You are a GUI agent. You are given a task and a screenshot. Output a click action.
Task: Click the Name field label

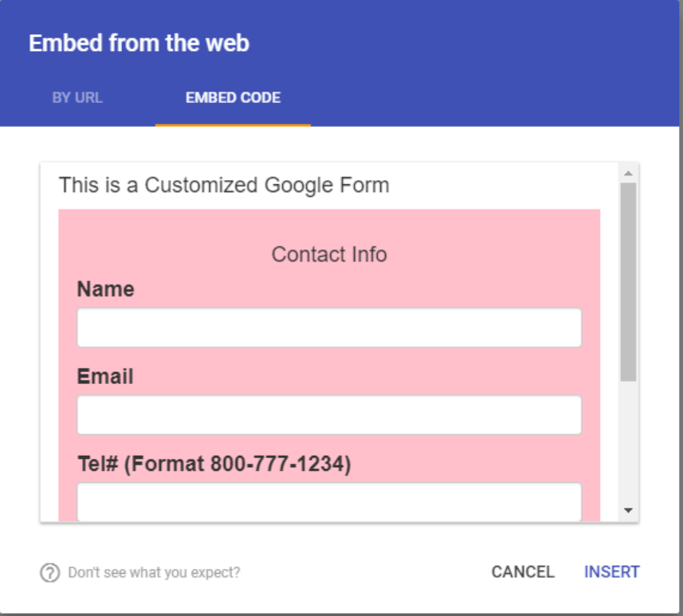(105, 288)
